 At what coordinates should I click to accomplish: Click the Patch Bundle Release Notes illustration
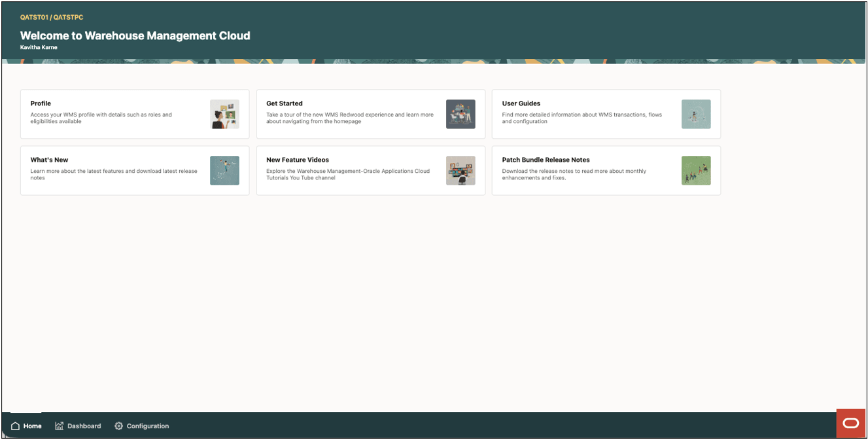pos(696,170)
